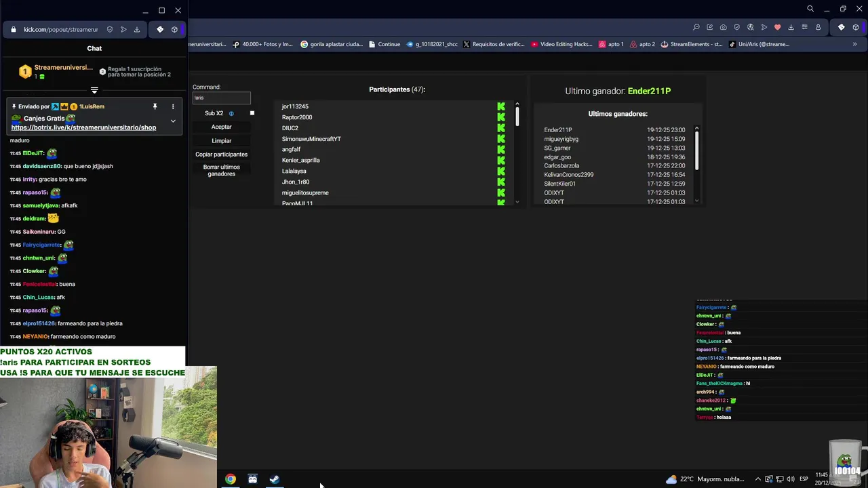Click the Kick icon next to Raptor2000
This screenshot has height=488, width=868.
click(501, 117)
